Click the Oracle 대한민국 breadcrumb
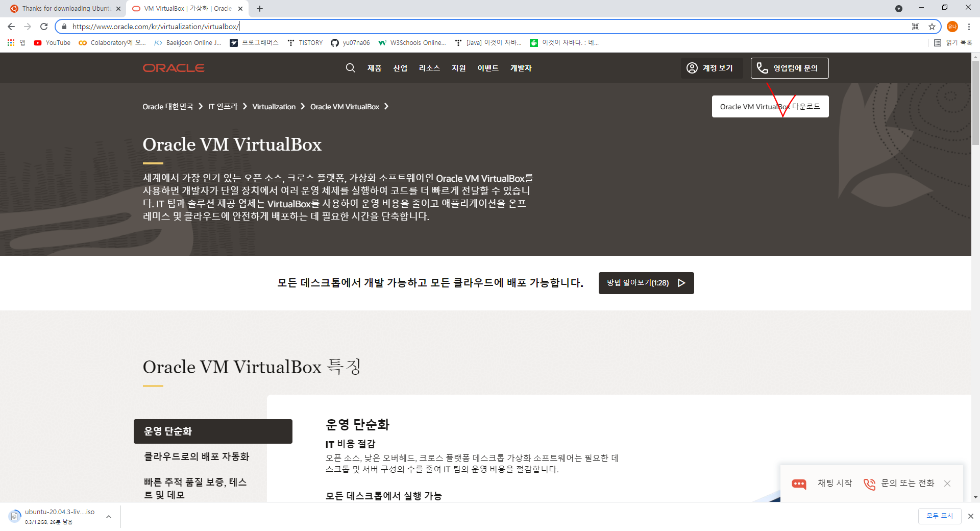This screenshot has width=980, height=531. [168, 107]
